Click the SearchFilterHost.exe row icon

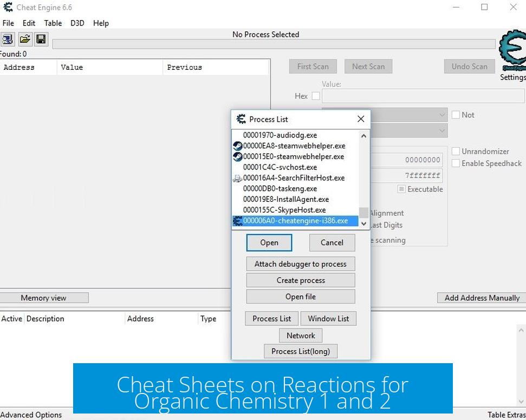[x=237, y=178]
